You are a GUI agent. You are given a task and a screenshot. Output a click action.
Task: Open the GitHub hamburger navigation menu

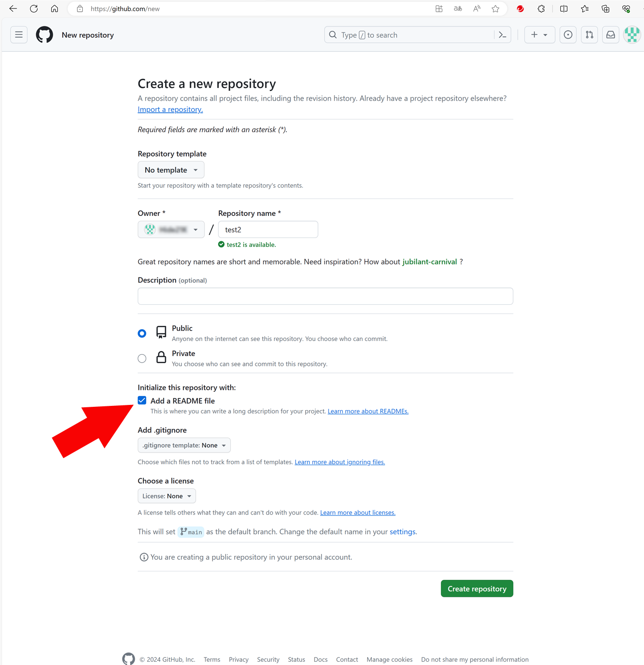(19, 34)
